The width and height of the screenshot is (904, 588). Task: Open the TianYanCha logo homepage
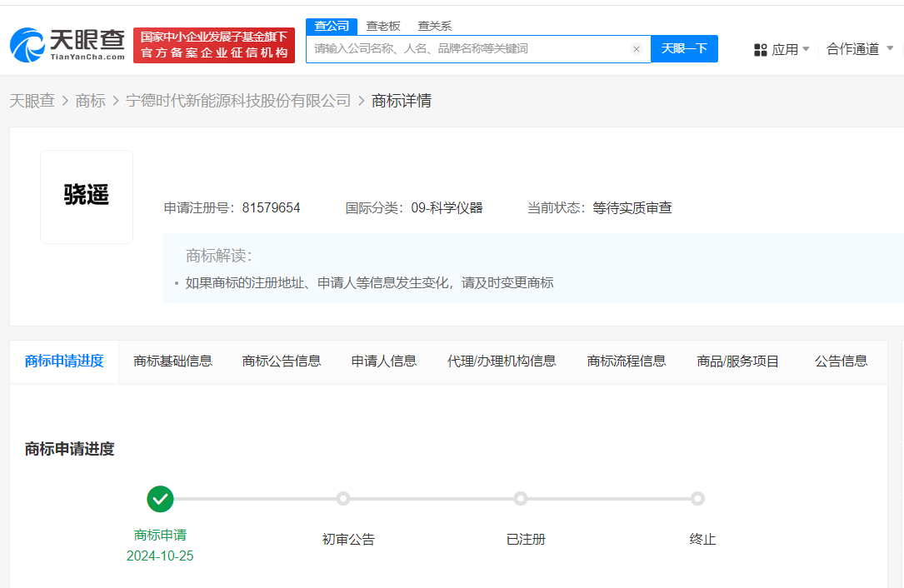[x=67, y=45]
